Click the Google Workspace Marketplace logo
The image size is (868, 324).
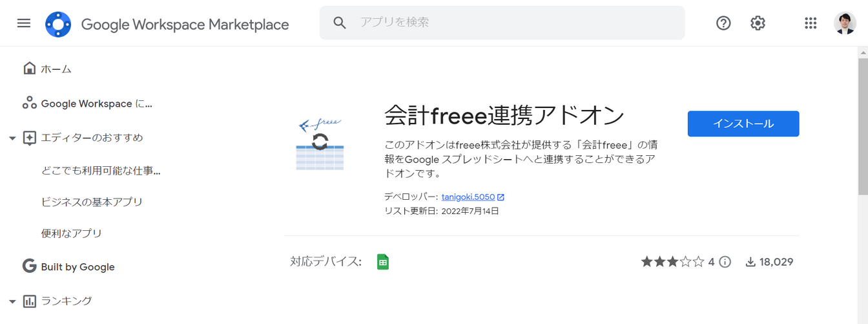point(58,25)
